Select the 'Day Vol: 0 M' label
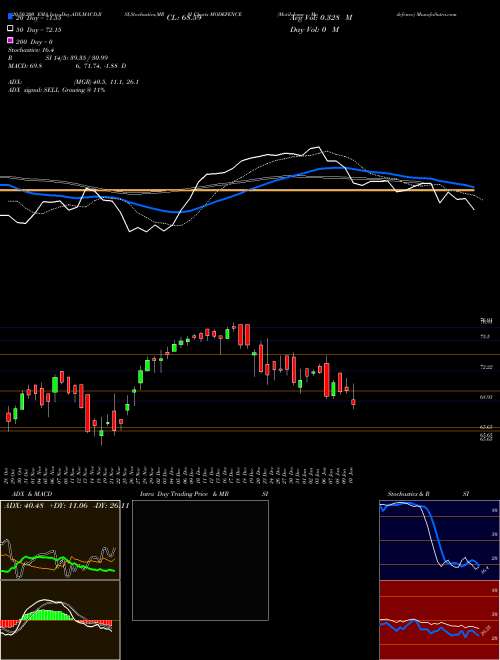 click(x=315, y=29)
